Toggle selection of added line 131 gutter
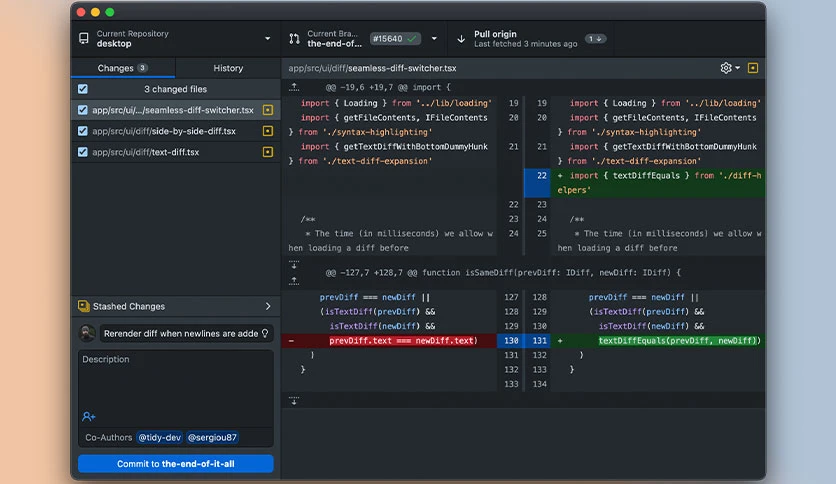The image size is (836, 484). (538, 341)
